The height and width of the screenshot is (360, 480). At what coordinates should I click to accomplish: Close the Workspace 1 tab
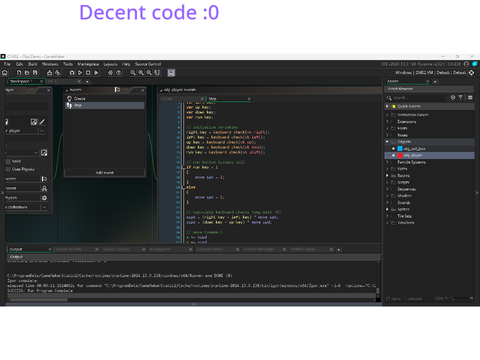[x=41, y=81]
